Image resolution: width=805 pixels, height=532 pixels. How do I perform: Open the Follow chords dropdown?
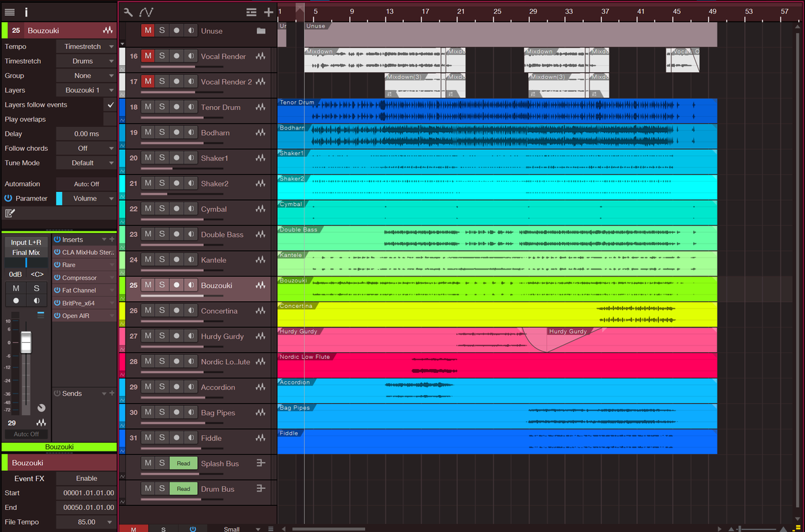click(x=87, y=148)
